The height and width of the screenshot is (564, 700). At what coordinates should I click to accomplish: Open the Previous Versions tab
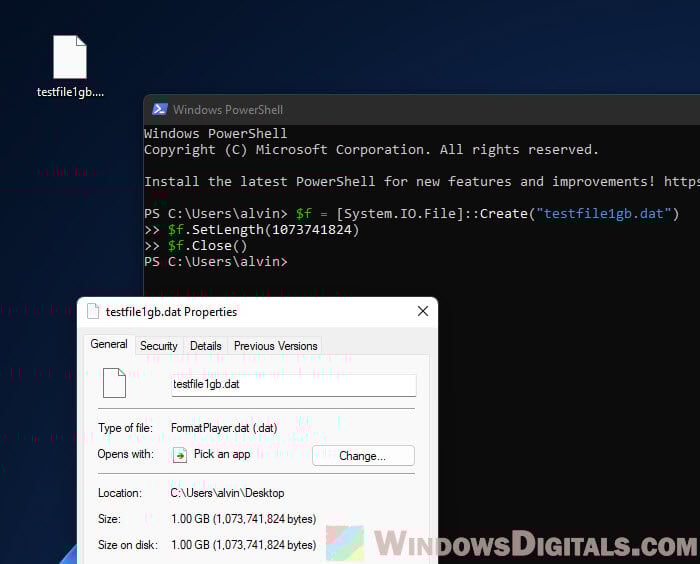(275, 346)
